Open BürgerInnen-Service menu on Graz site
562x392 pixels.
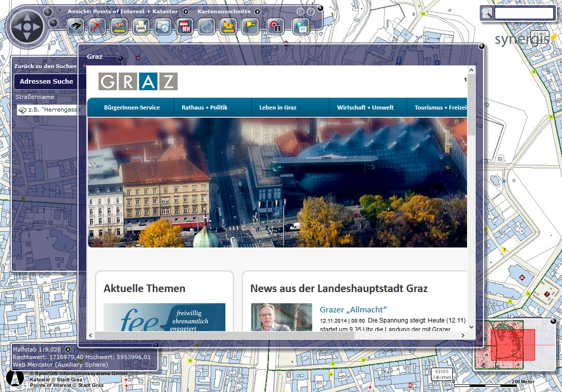pyautogui.click(x=132, y=108)
